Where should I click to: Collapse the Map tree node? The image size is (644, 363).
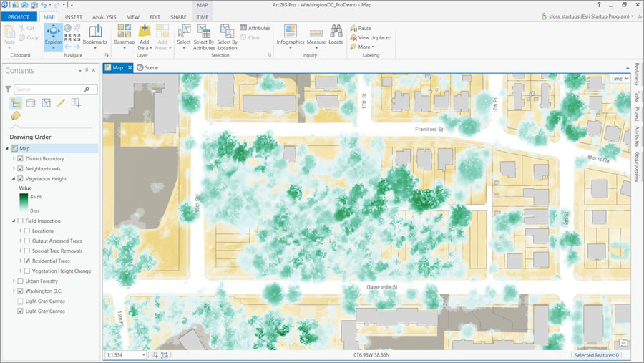[x=7, y=148]
